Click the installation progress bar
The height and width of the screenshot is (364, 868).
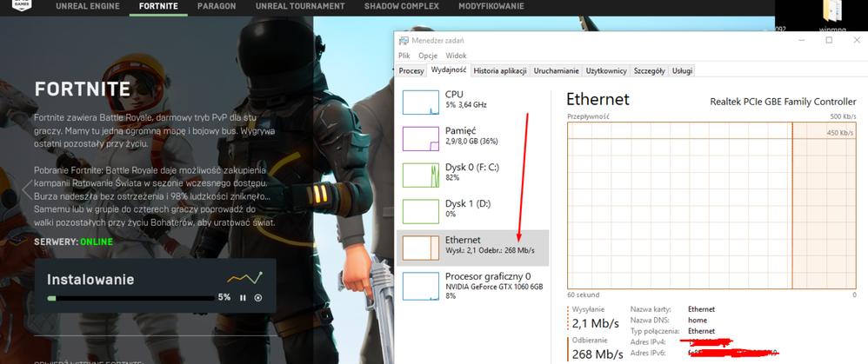130,298
